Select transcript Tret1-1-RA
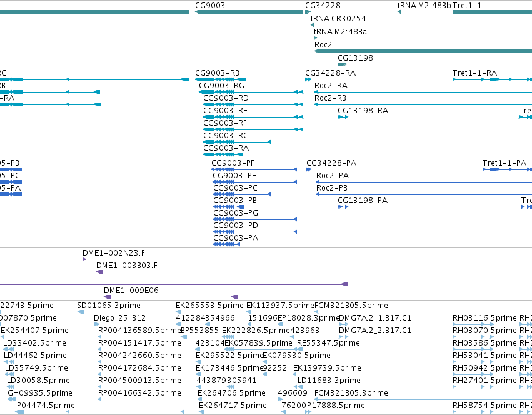532x415 pixels. [474, 73]
